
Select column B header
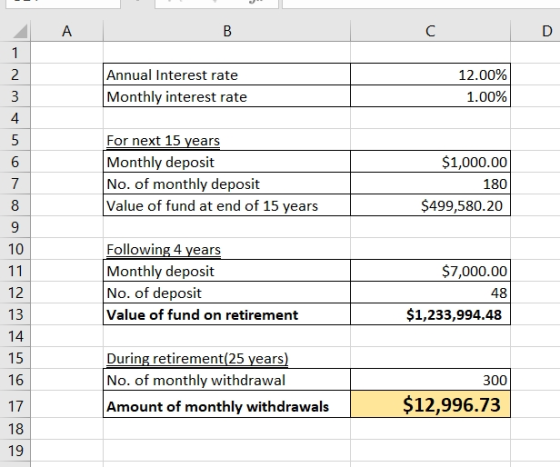pos(227,31)
